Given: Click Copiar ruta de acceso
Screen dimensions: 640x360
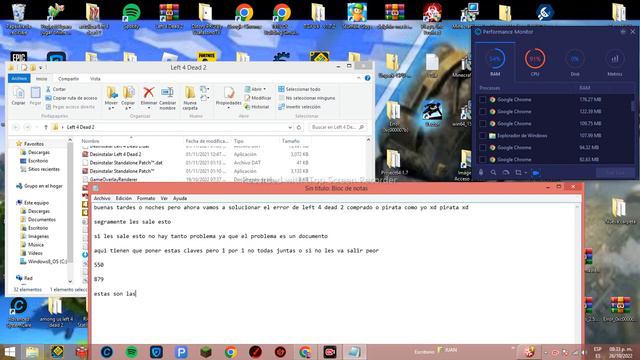Looking at the screenshot, I should [71, 98].
